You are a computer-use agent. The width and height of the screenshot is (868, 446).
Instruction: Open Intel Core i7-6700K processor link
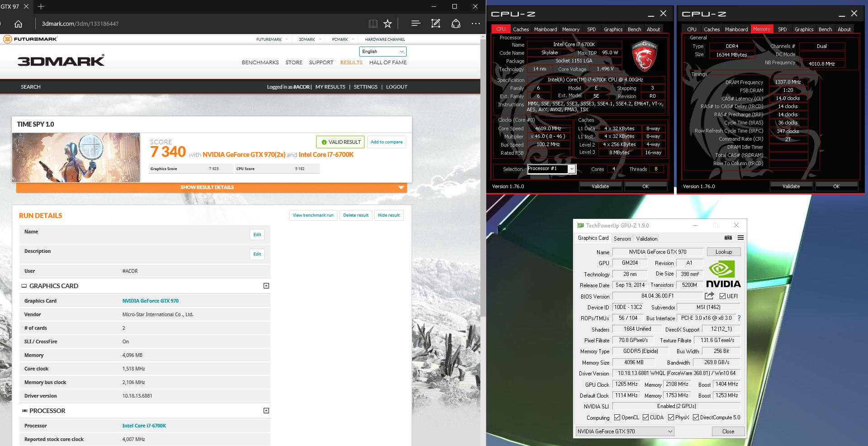coord(144,426)
